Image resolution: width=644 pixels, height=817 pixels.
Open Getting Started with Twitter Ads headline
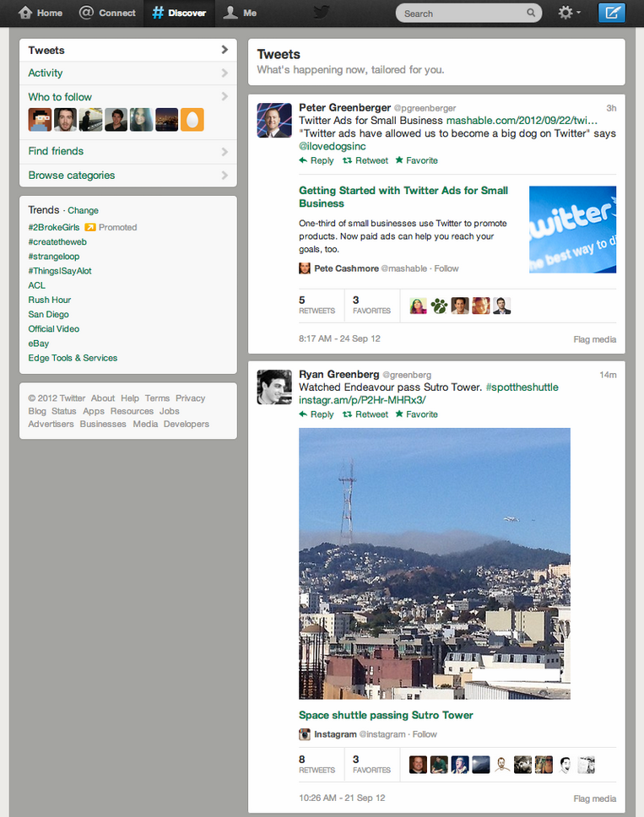(403, 197)
